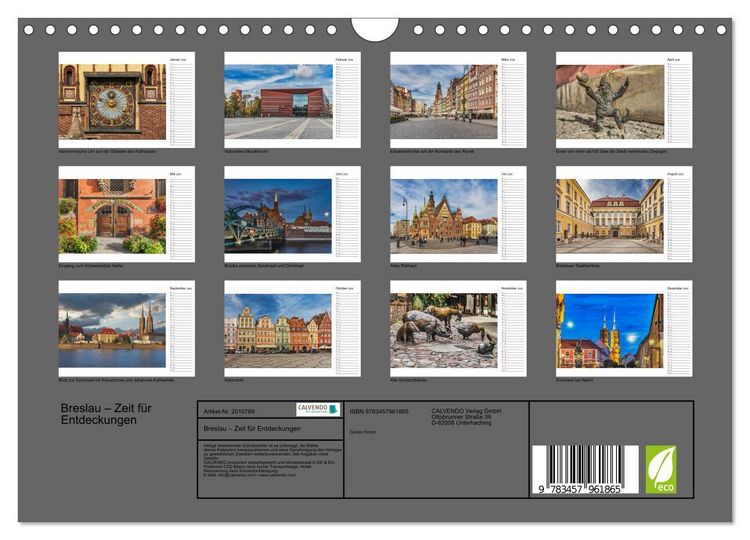The width and height of the screenshot is (750, 540).
Task: Click the green eco leaf logo
Action: point(661,469)
